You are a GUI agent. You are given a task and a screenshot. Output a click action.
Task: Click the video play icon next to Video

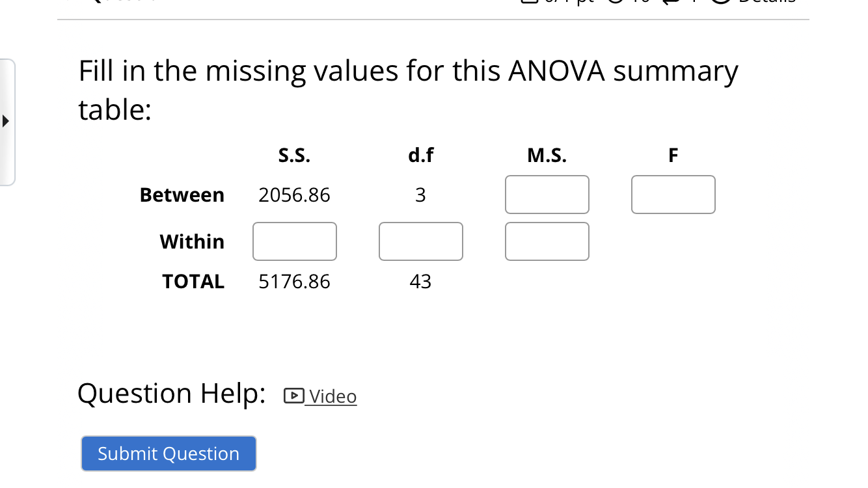(293, 395)
